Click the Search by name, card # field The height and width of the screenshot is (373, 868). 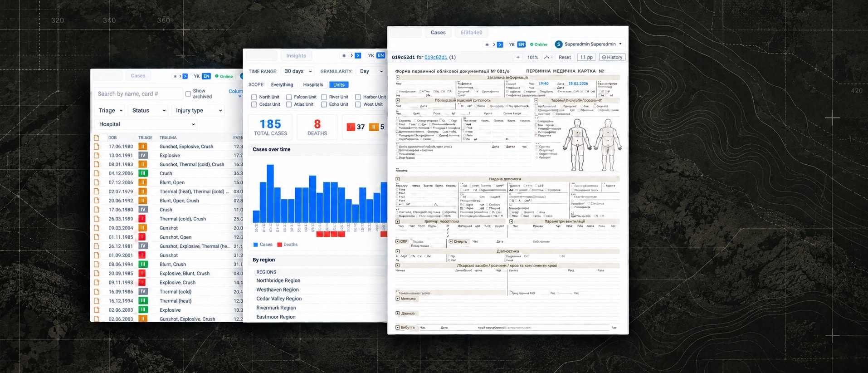[138, 94]
